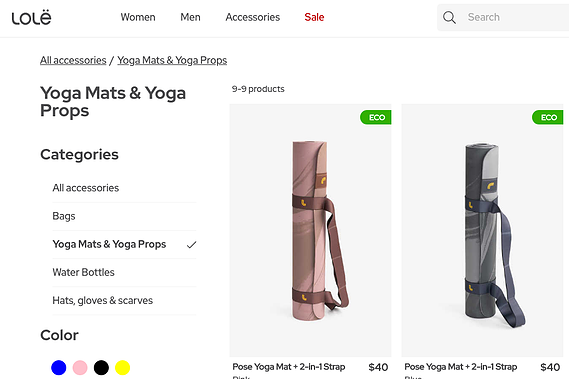This screenshot has height=379, width=569.
Task: Filter by yellow color swatch
Action: pyautogui.click(x=122, y=367)
